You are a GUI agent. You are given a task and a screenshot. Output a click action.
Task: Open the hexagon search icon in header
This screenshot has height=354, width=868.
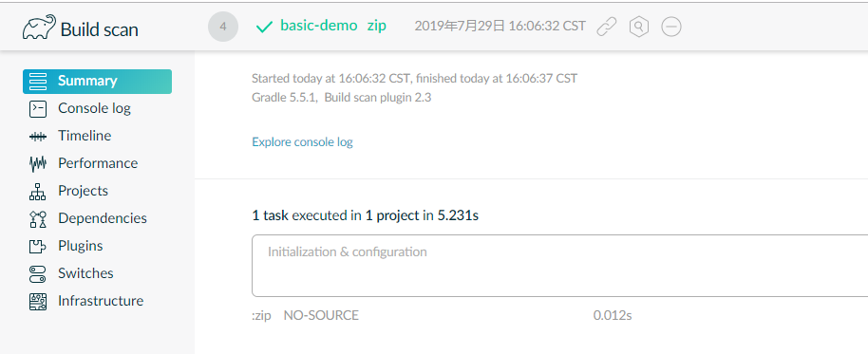[x=639, y=27]
